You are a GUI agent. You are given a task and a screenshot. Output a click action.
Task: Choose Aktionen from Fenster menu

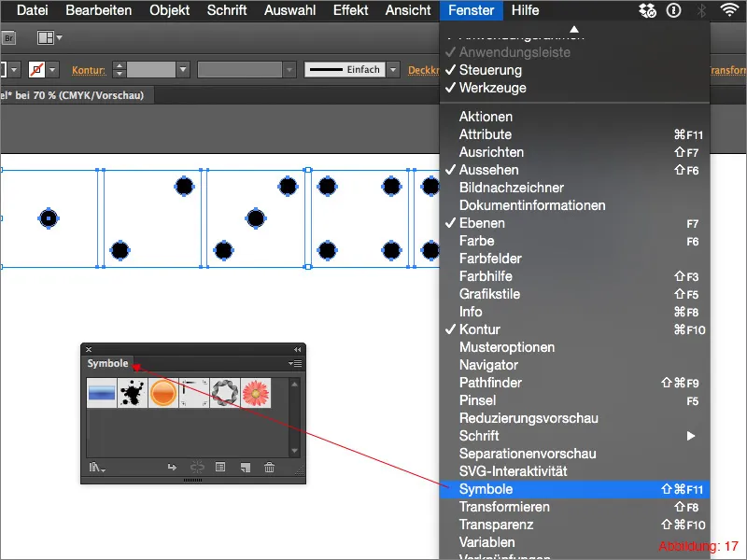tap(574, 117)
